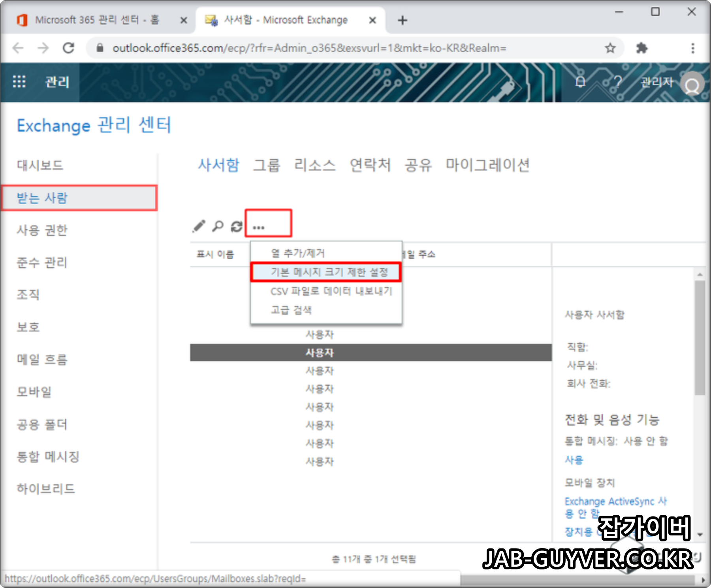This screenshot has width=711, height=588.
Task: Select the highlighted 사용자 row
Action: 371,352
